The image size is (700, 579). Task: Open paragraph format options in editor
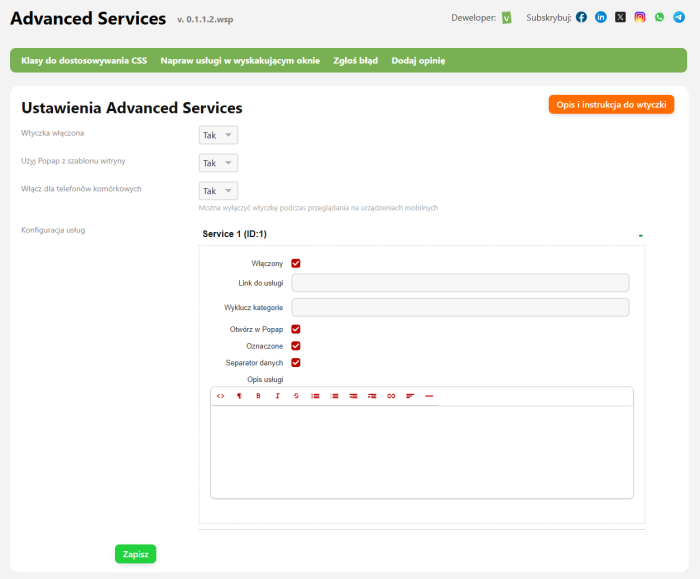(239, 396)
